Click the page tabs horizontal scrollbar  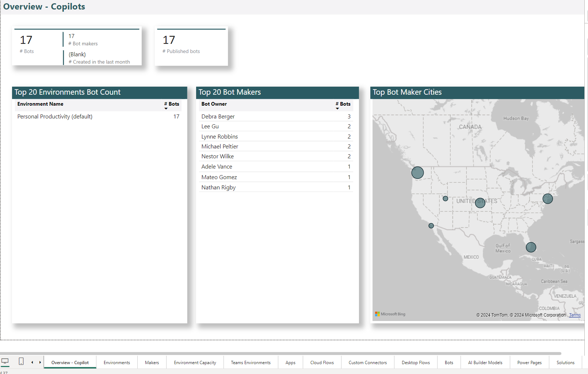click(x=280, y=354)
